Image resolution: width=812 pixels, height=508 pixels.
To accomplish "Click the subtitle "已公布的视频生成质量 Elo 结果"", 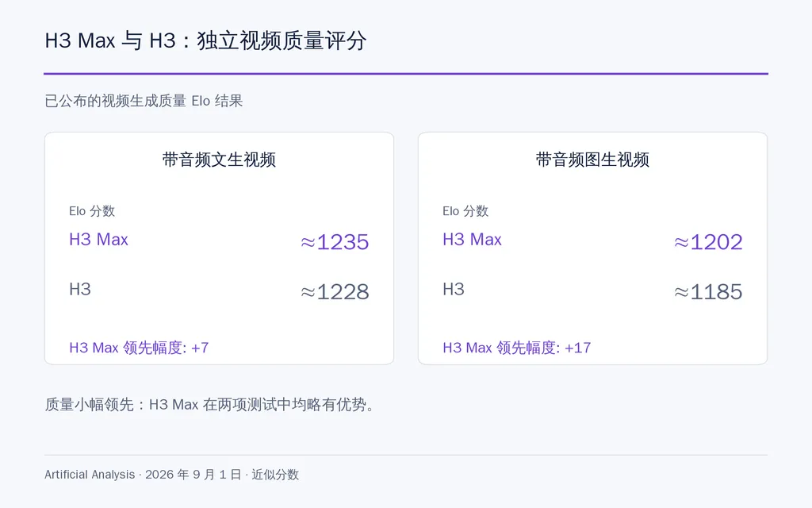I will coord(144,101).
